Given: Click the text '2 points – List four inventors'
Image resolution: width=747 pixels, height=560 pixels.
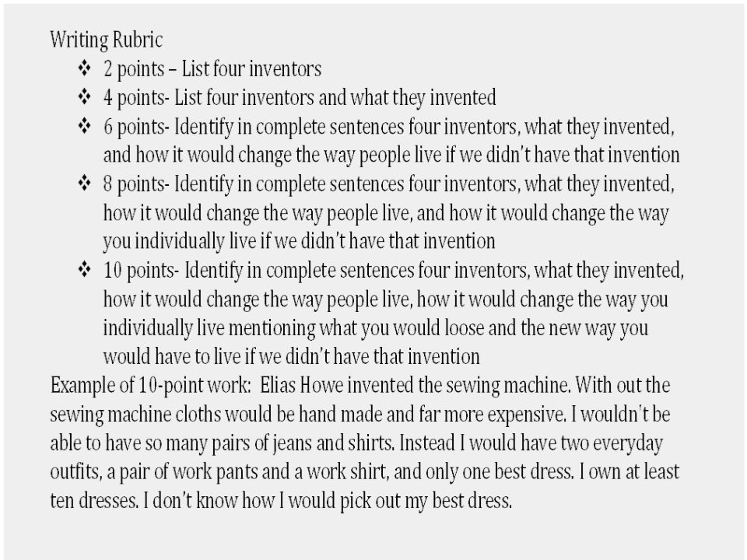Looking at the screenshot, I should click(212, 69).
